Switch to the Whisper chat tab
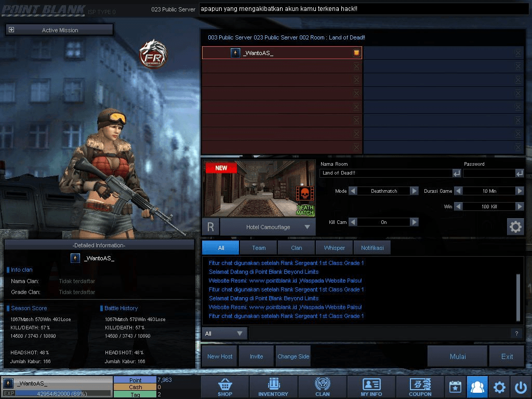 click(334, 248)
